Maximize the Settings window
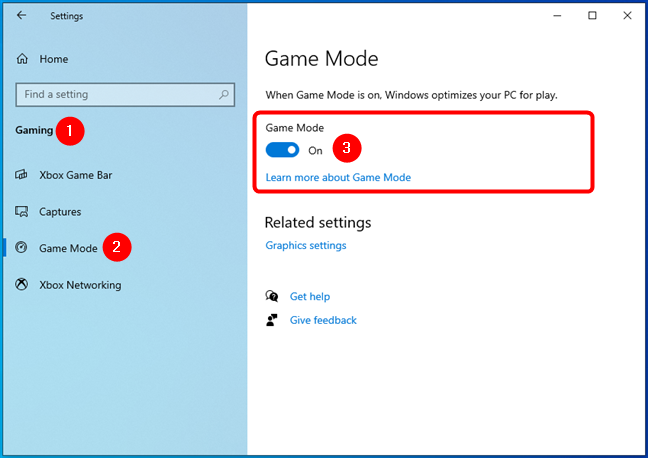This screenshot has height=458, width=648. click(x=592, y=16)
